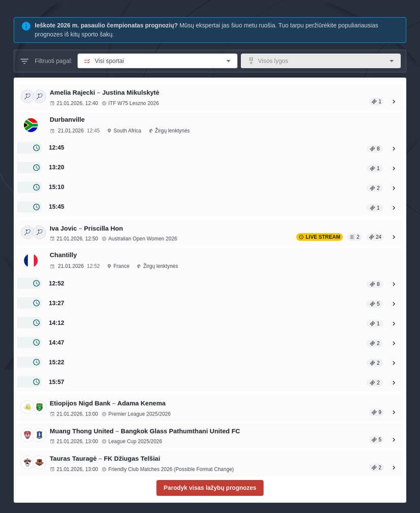Expand the Durbanville 12:45 race row
This screenshot has height=513, width=420.
(394, 149)
